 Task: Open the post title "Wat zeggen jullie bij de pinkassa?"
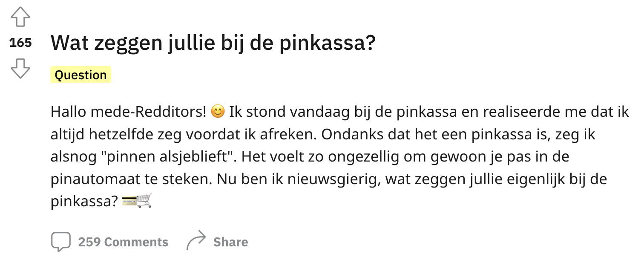pyautogui.click(x=213, y=43)
